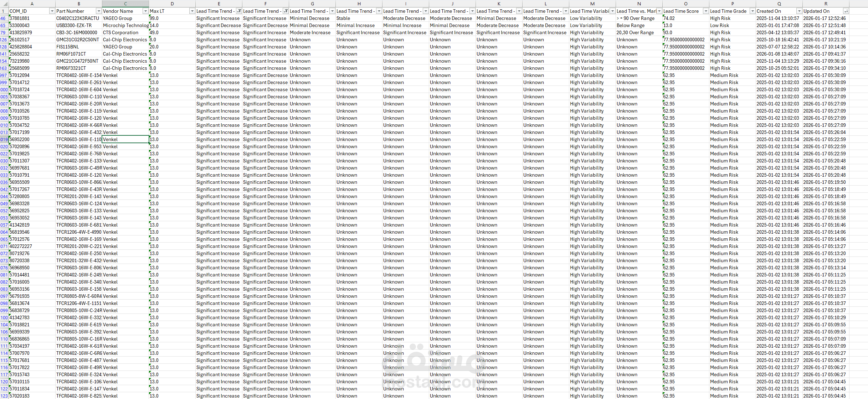Viewport: 868px width, 399px height.
Task: Click the sort-descending filter icon on Updated On
Action: point(846,11)
